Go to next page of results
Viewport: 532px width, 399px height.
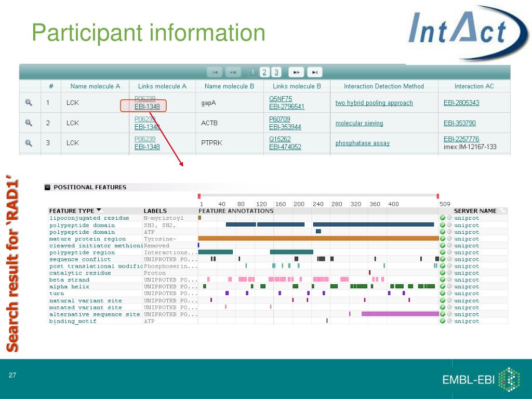pos(296,72)
